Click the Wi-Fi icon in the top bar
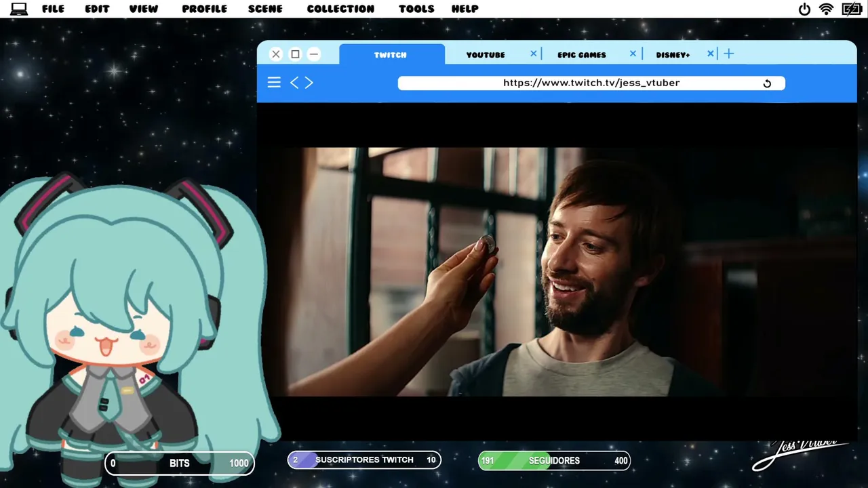Image resolution: width=868 pixels, height=488 pixels. pyautogui.click(x=826, y=9)
